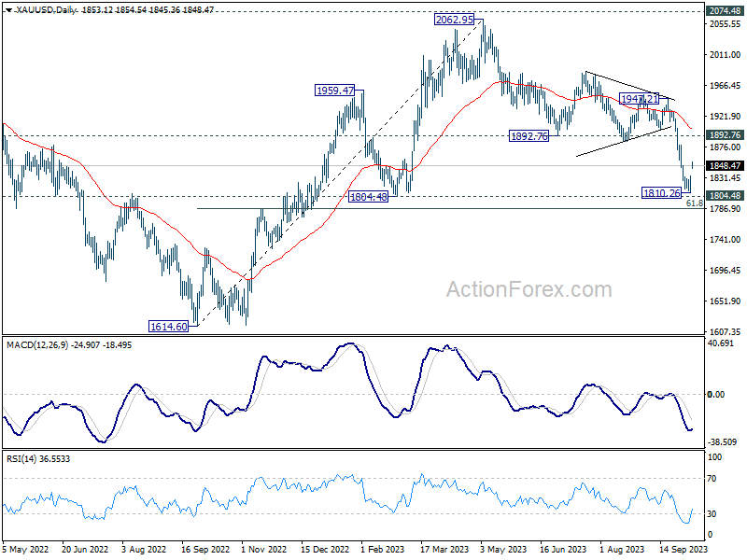Select the current price 1848.47 axis marker
The width and height of the screenshot is (747, 560).
point(725,166)
